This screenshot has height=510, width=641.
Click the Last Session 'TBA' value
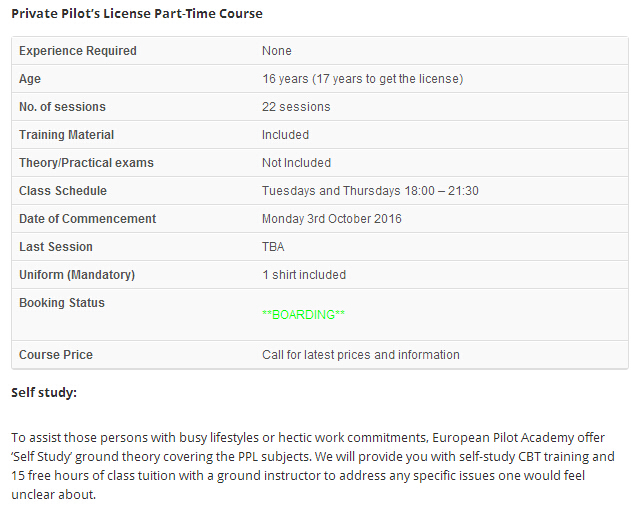(273, 247)
